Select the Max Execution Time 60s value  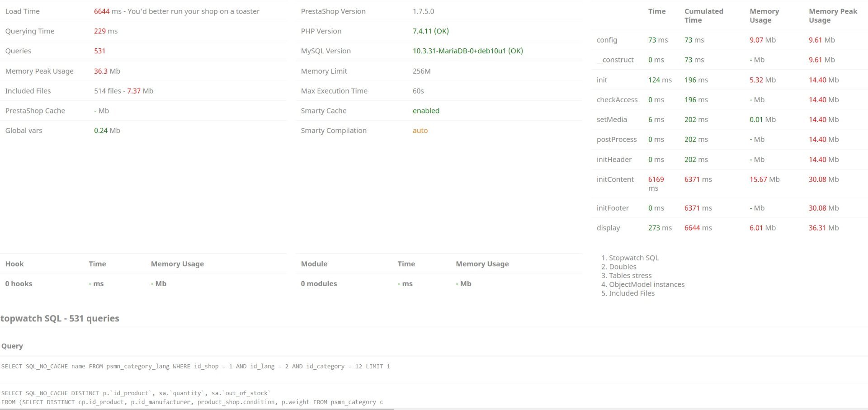tap(418, 91)
